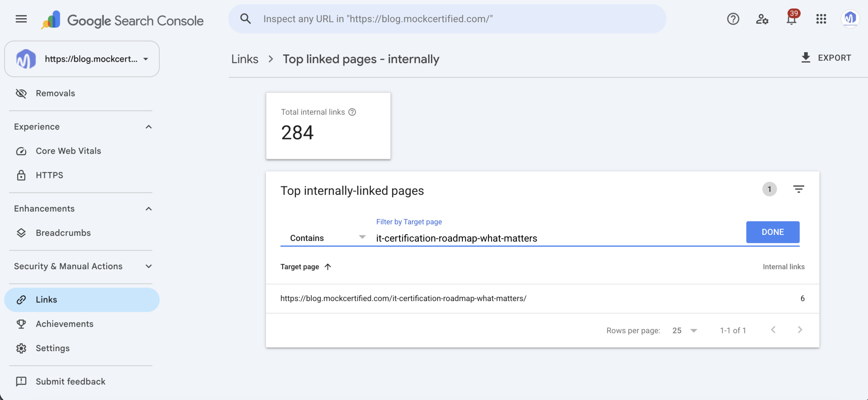Click the active filter count badge
The height and width of the screenshot is (400, 868).
coord(770,189)
